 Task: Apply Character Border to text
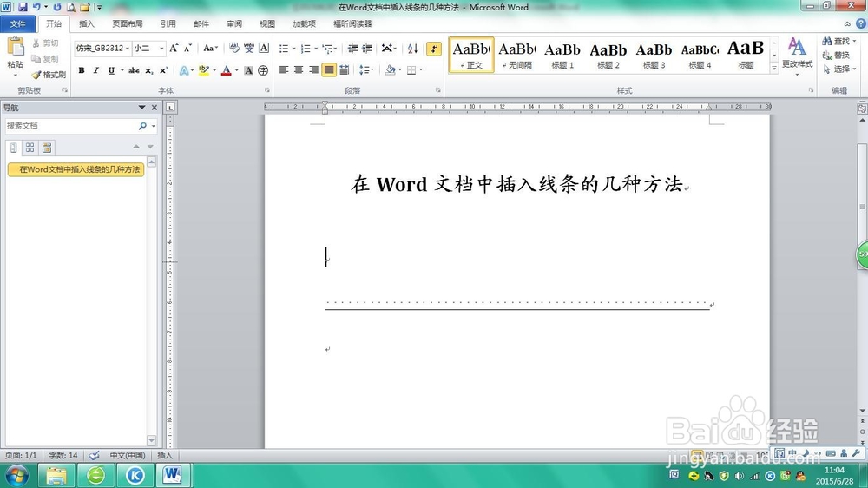264,48
